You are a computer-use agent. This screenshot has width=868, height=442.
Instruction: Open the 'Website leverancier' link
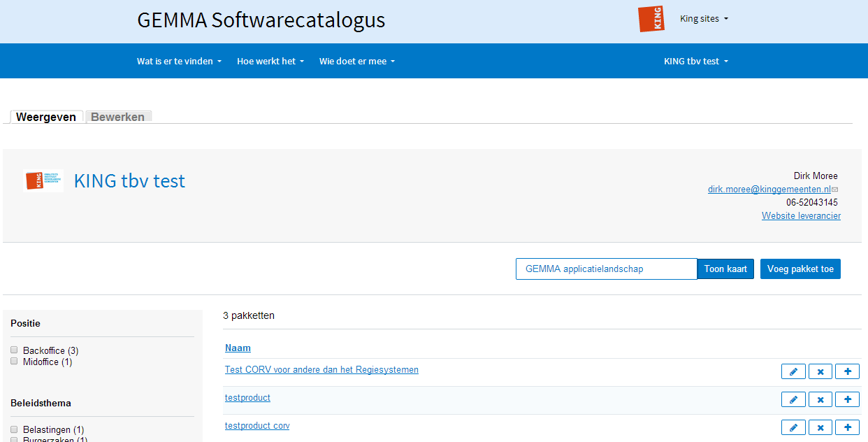[x=801, y=215]
